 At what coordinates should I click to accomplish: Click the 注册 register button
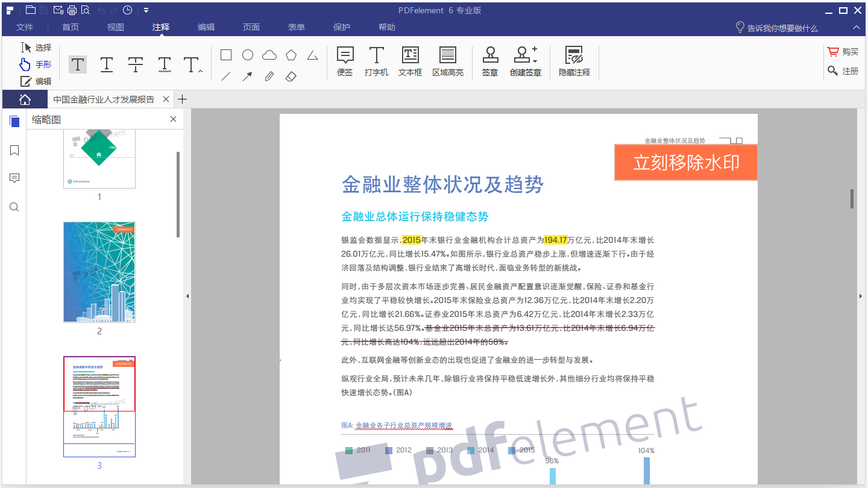843,71
